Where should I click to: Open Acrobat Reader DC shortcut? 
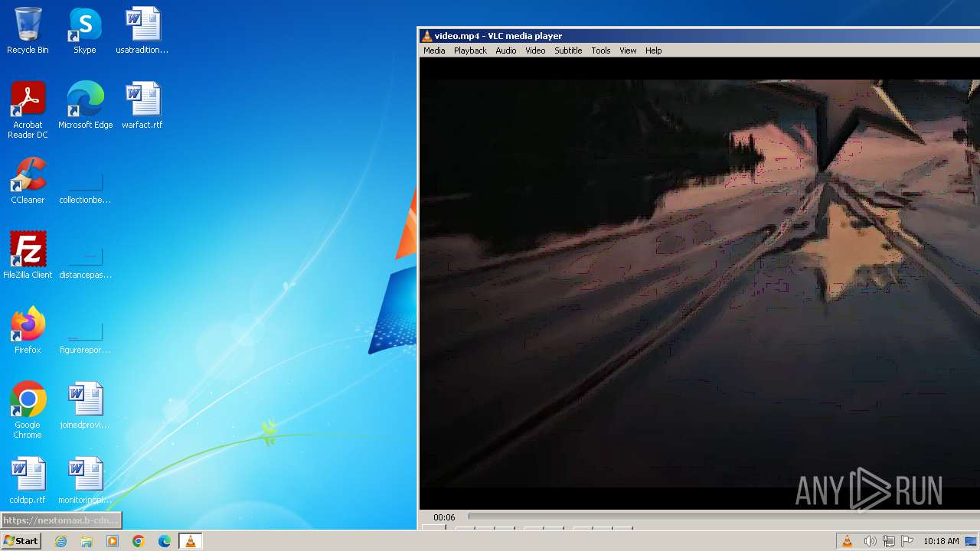[28, 110]
